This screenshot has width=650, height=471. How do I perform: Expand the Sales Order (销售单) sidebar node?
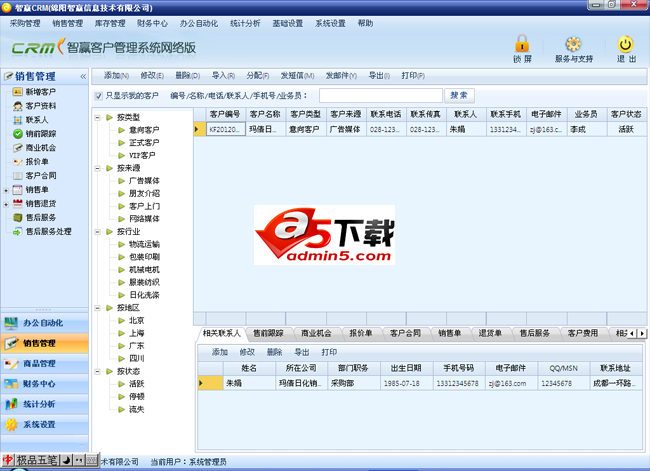click(6, 190)
